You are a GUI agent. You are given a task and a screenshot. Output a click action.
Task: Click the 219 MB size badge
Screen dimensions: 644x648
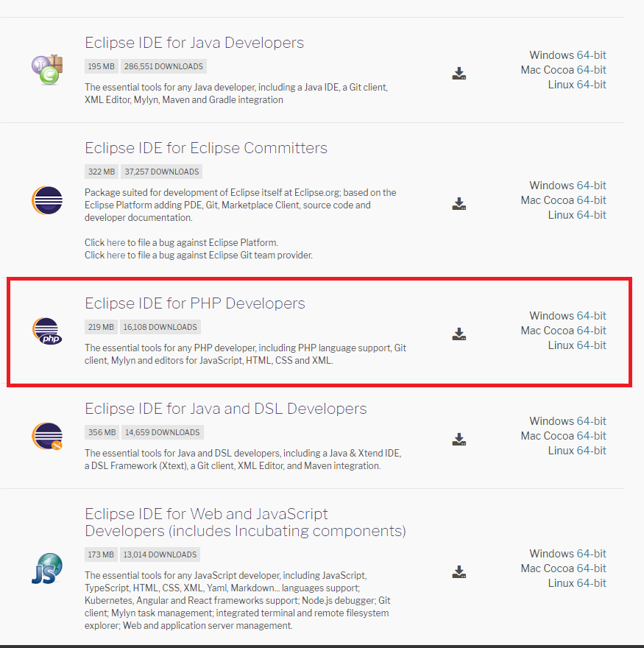(x=101, y=327)
